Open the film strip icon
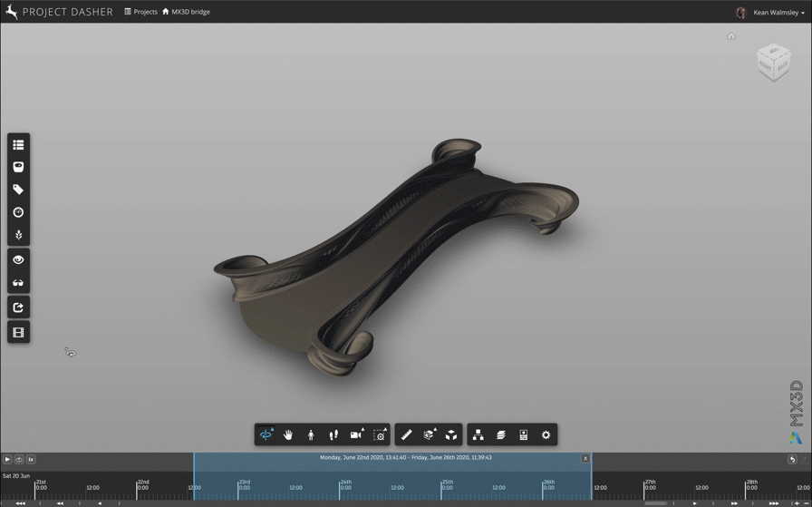The width and height of the screenshot is (812, 507). coord(18,333)
